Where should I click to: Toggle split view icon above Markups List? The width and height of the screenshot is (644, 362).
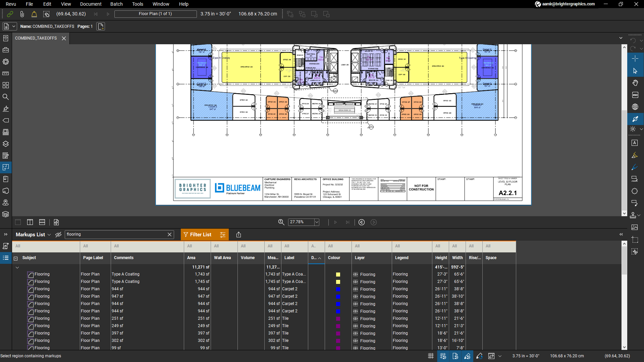click(x=30, y=222)
